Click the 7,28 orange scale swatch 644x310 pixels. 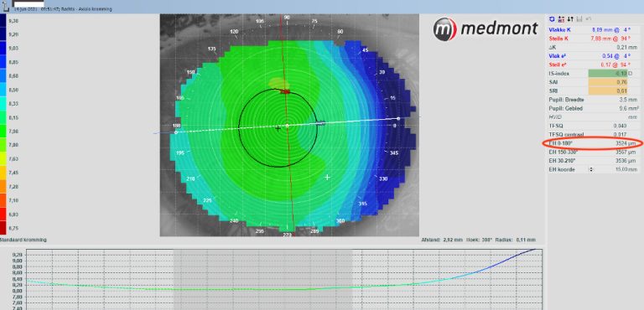pyautogui.click(x=3, y=186)
